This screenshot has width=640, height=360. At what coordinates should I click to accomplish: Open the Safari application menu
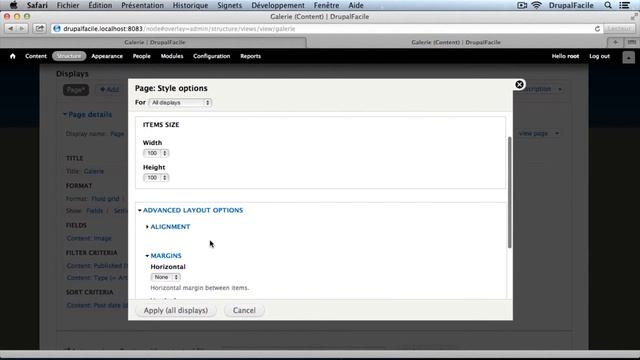(37, 5)
